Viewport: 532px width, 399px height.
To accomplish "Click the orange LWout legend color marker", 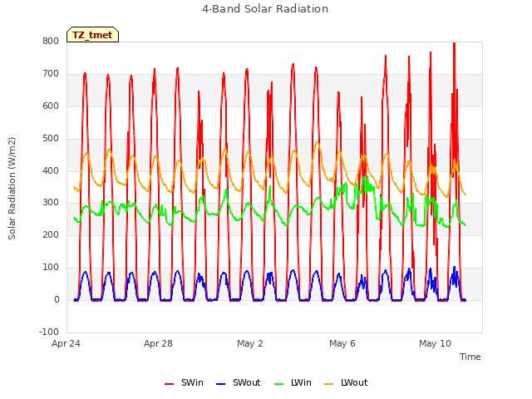I will coord(329,384).
